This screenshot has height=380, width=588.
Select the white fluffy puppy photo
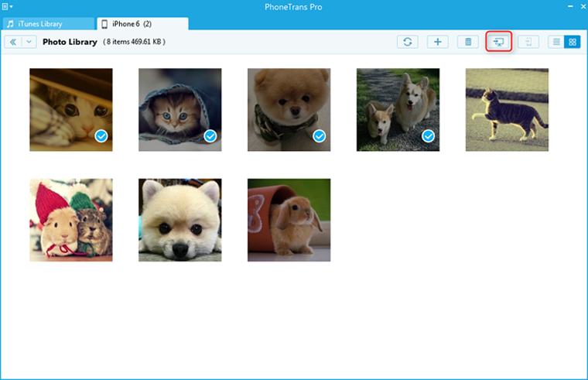180,220
